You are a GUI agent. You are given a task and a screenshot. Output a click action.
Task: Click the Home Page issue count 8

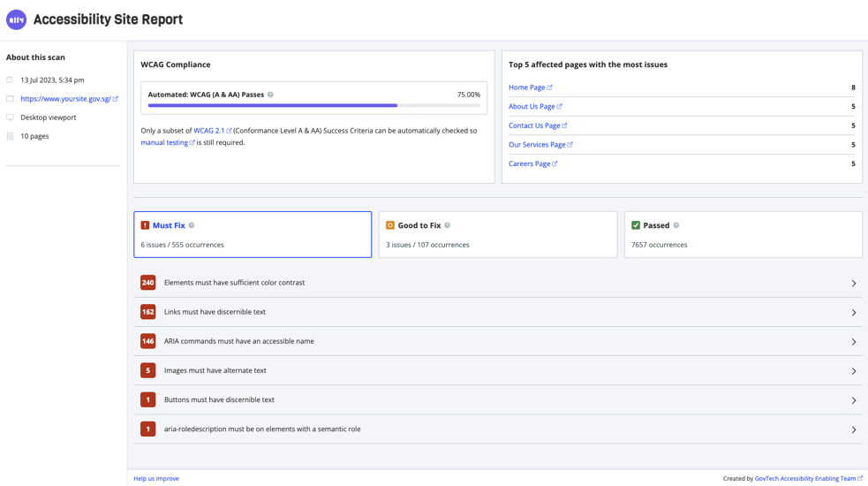853,87
